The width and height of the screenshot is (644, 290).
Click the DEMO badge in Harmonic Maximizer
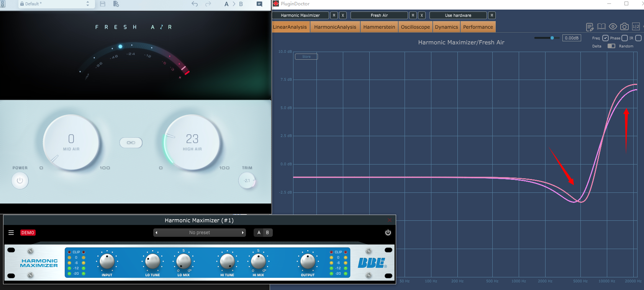click(28, 233)
